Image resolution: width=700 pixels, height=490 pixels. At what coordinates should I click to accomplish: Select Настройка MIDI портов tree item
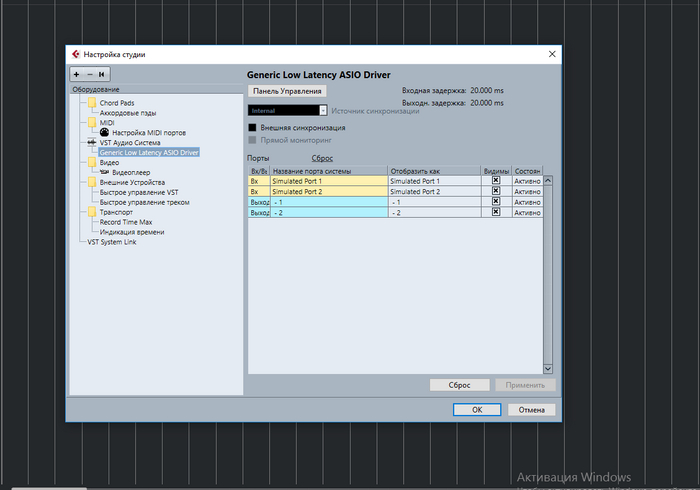[149, 133]
